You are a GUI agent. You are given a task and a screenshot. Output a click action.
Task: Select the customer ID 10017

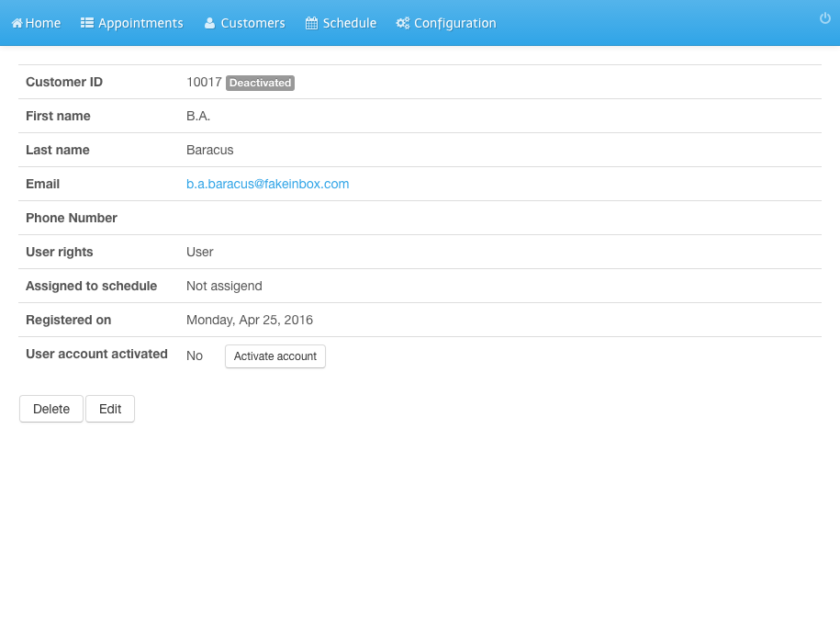[204, 82]
